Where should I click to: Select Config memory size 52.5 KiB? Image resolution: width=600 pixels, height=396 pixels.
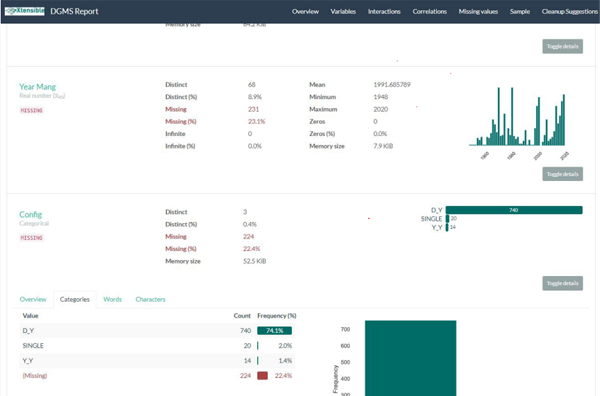[254, 261]
